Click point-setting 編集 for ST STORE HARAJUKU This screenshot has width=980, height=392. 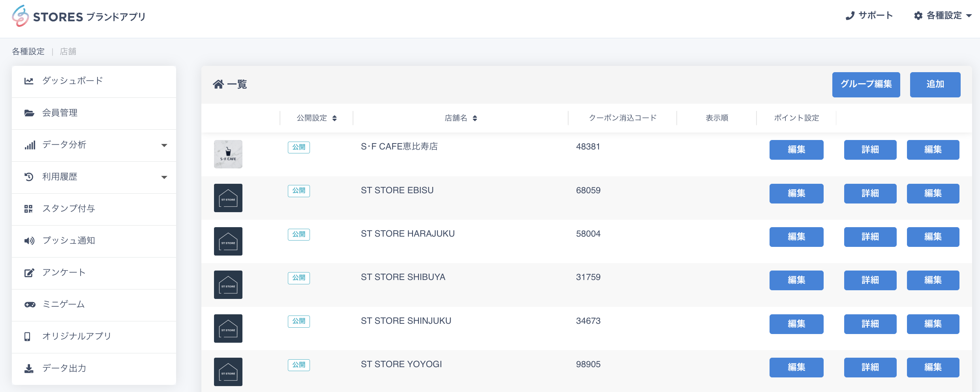pos(796,237)
